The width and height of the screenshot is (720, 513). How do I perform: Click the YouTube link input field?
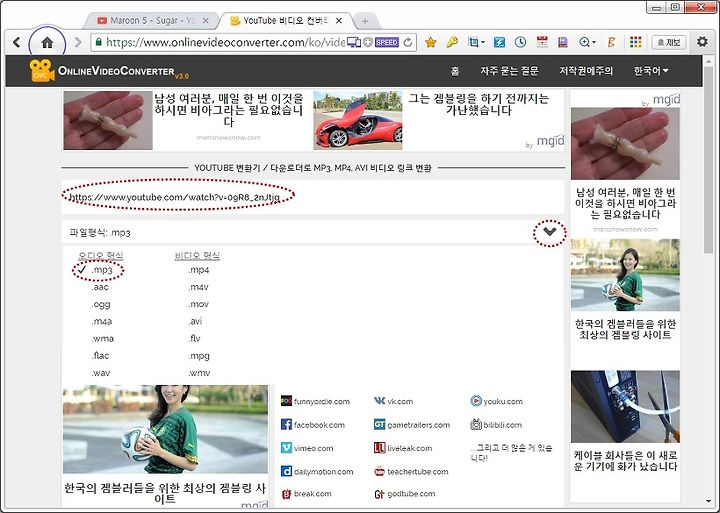pos(313,197)
